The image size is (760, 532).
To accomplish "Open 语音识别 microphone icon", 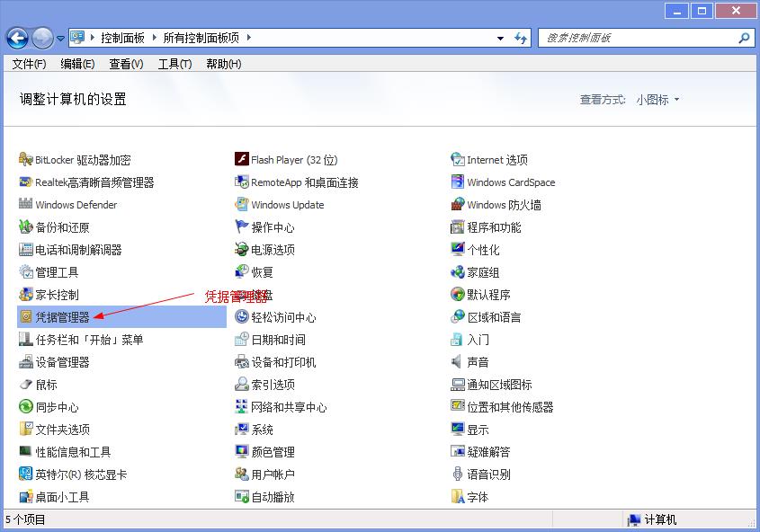I will point(458,474).
